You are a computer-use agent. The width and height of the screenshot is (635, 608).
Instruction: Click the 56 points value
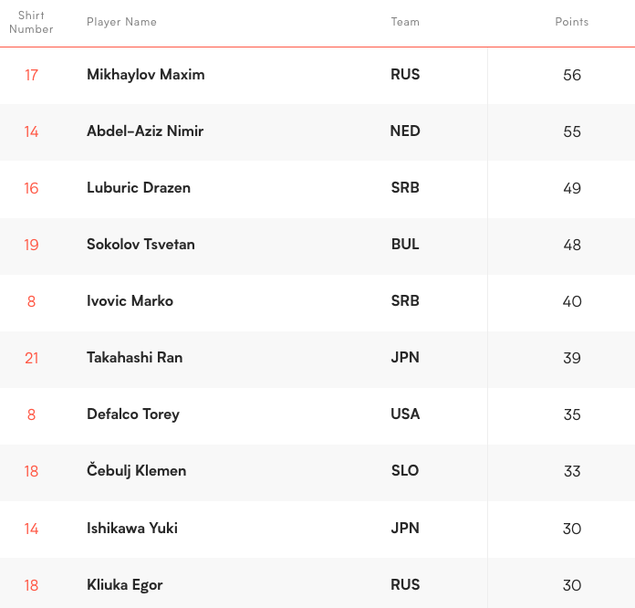(572, 75)
